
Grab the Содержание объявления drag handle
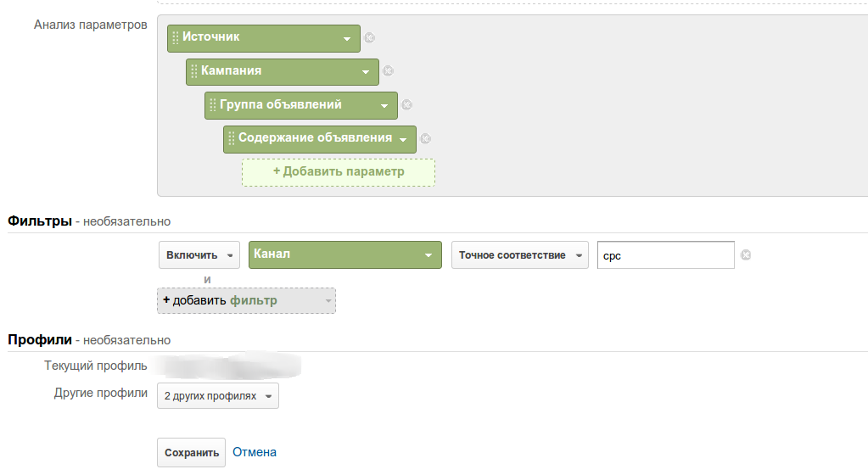point(232,139)
